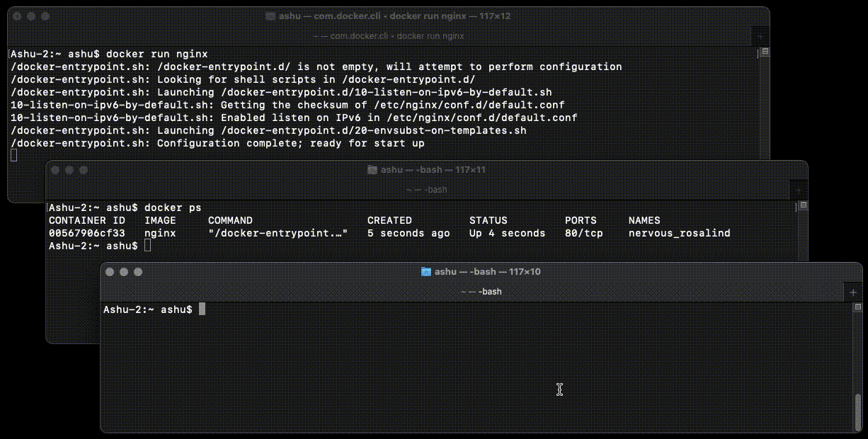Click the container ID '00567906cf33'
868x439 pixels.
point(87,233)
